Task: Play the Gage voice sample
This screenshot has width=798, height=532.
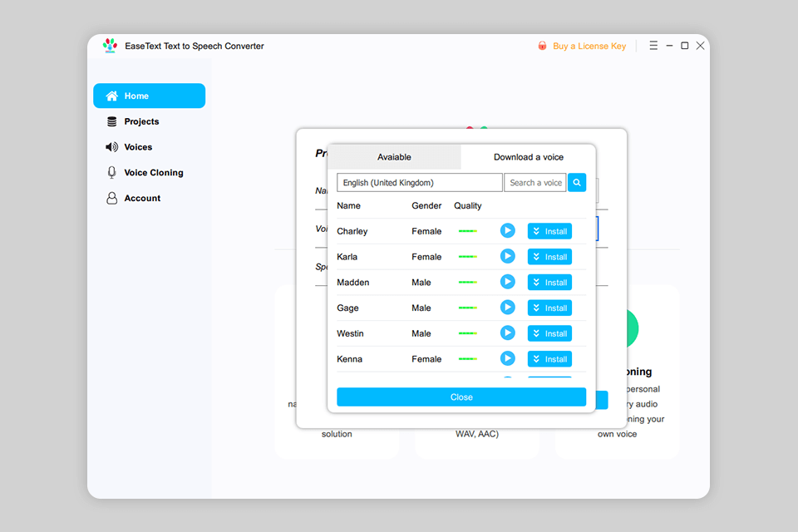Action: [507, 307]
